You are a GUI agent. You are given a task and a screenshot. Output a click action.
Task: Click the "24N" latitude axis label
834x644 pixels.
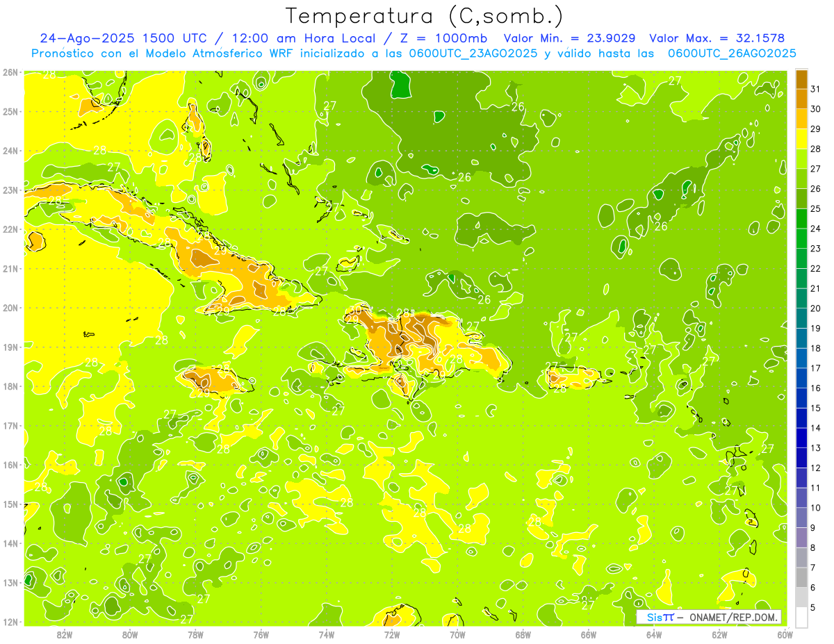click(10, 151)
